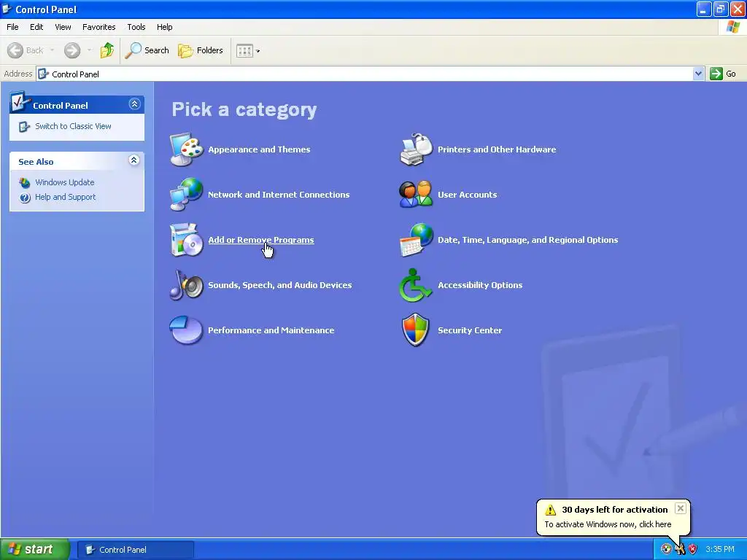
Task: Click the Performance and Maintenance text link
Action: 271,330
